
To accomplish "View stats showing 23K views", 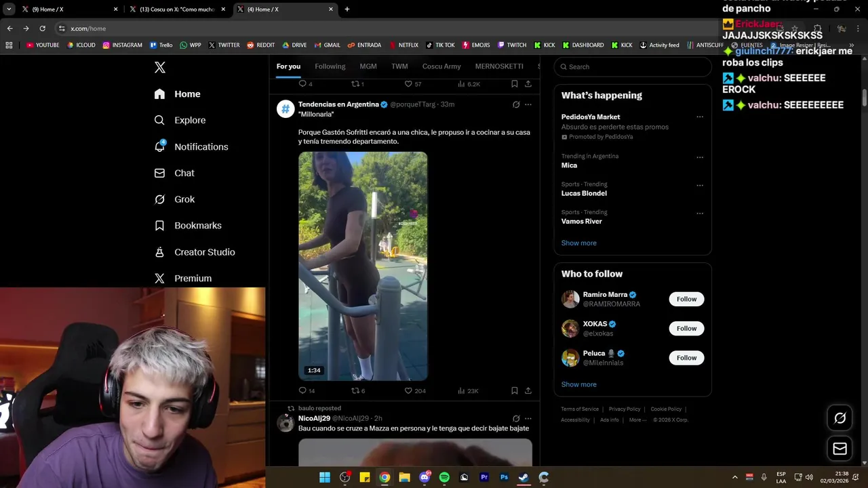I will (x=468, y=390).
